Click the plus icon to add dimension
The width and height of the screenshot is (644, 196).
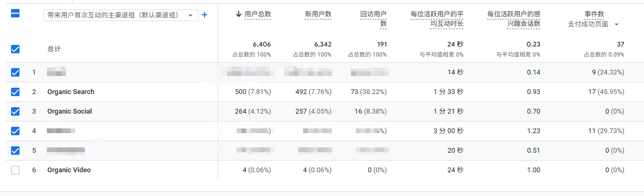(x=204, y=15)
